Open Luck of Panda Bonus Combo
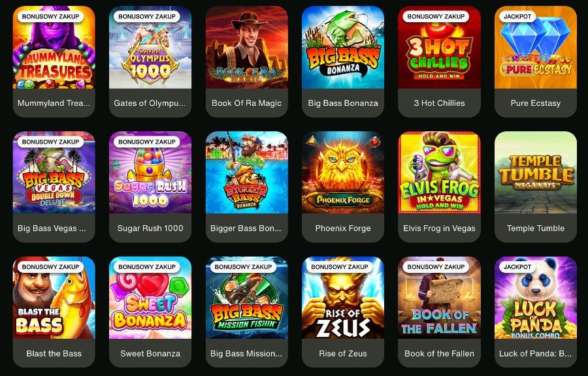Image resolution: width=588 pixels, height=376 pixels. click(x=536, y=311)
